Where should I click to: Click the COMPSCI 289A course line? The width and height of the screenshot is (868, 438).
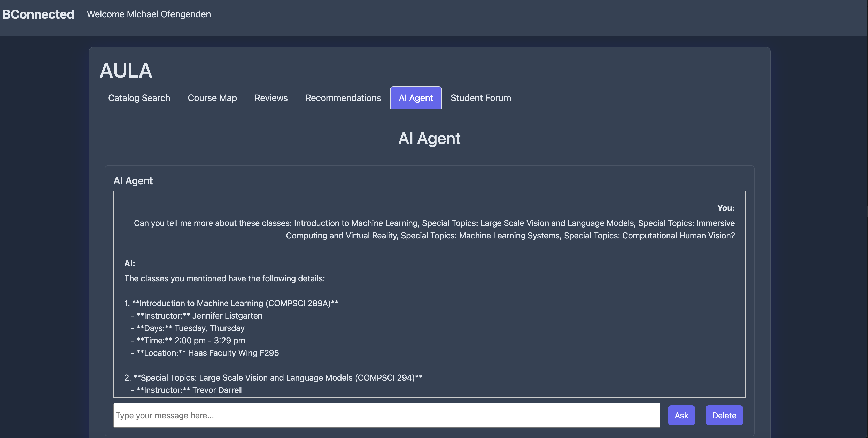coord(231,303)
